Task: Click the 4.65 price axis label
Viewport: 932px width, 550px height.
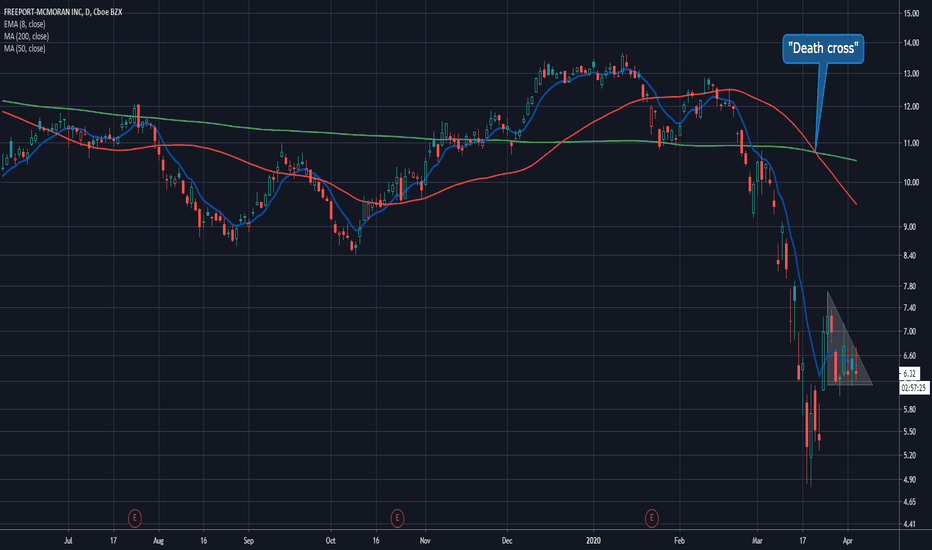Action: [x=909, y=502]
